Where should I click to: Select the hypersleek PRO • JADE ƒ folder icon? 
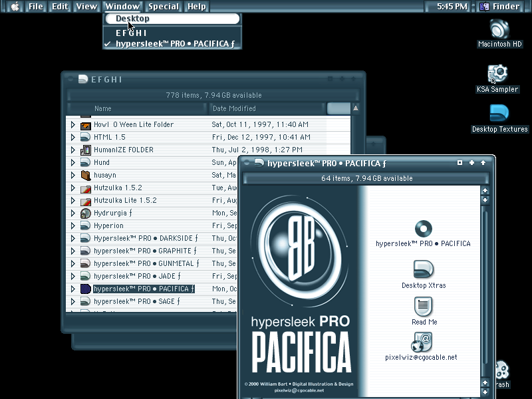click(86, 276)
